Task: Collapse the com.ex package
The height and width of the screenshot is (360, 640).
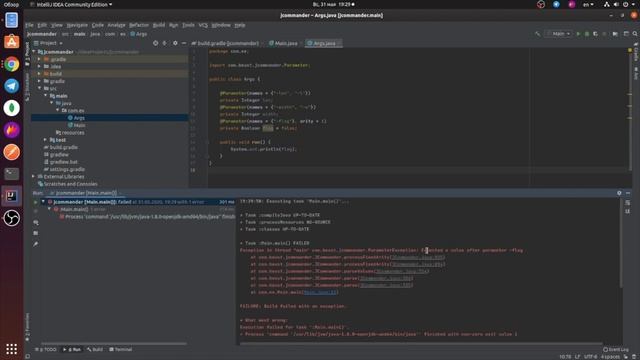Action: click(x=58, y=110)
